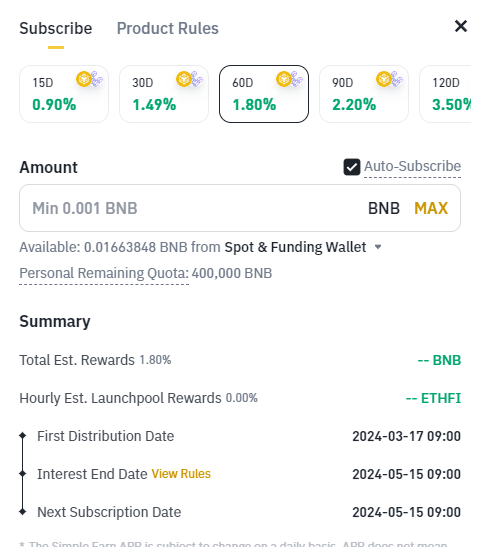The height and width of the screenshot is (555, 486).
Task: Switch to the Product Rules tab
Action: pyautogui.click(x=168, y=28)
